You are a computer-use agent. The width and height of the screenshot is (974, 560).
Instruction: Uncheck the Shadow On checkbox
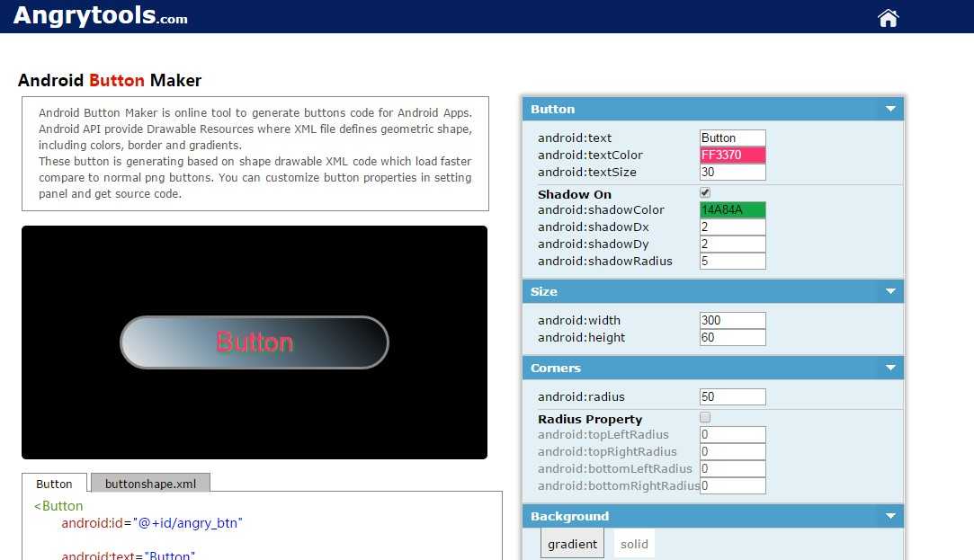[705, 192]
